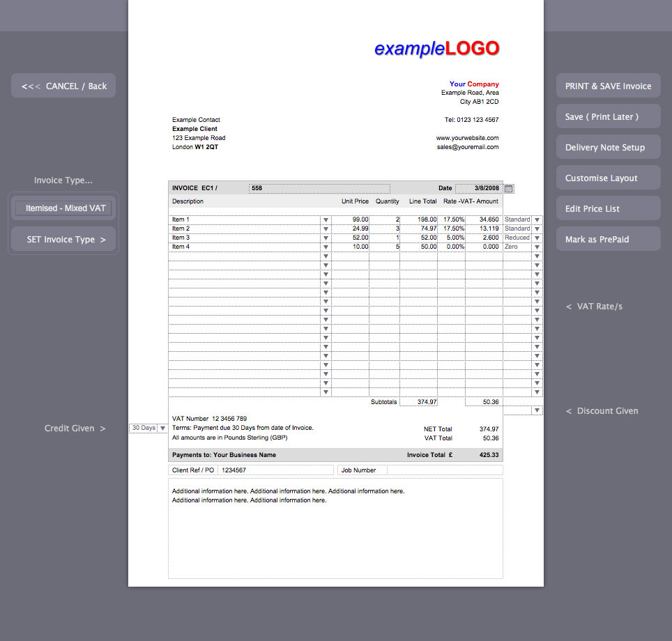Image resolution: width=672 pixels, height=641 pixels.
Task: Open the Item 1 Standard VAT rate dropdown
Action: [537, 219]
